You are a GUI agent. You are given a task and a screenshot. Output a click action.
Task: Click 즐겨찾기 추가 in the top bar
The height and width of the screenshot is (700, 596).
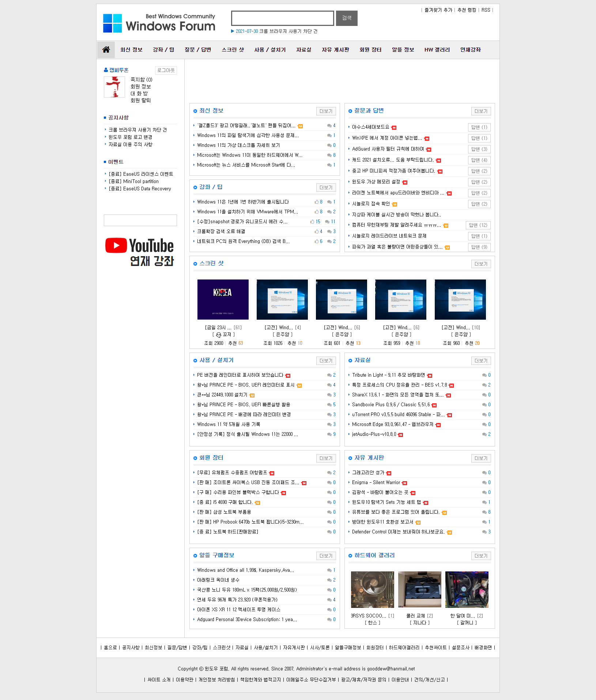pos(438,10)
